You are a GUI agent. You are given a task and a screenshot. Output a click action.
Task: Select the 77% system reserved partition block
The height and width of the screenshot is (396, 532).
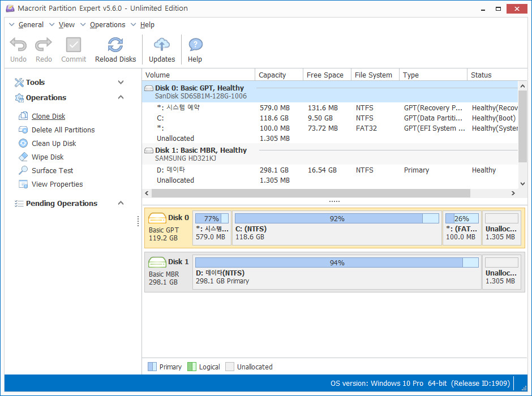212,227
